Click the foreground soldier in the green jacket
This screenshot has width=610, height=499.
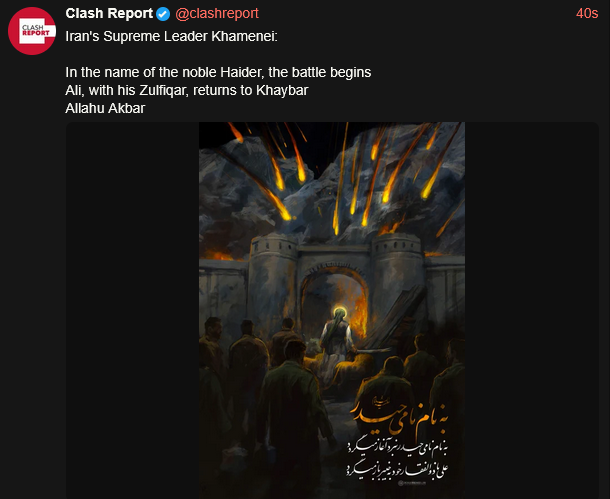294,412
